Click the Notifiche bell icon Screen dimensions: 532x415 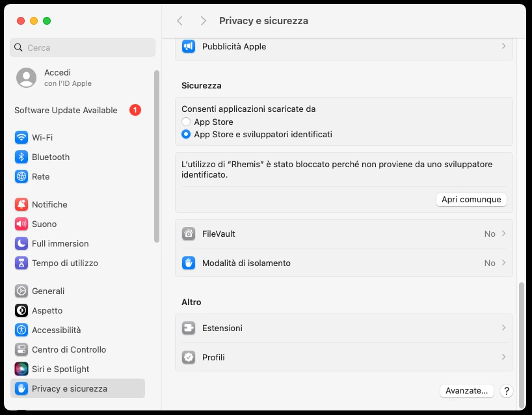click(21, 204)
